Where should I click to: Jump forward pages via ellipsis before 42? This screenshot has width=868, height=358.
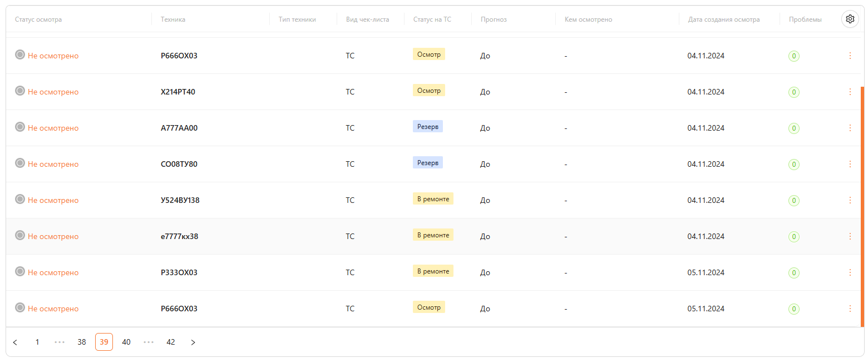[149, 342]
